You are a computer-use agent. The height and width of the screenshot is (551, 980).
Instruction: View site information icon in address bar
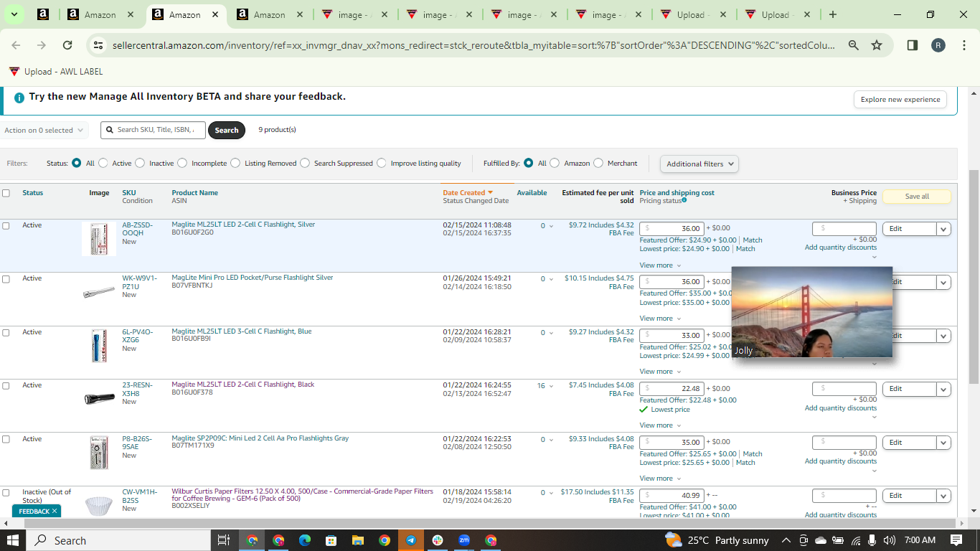[99, 45]
